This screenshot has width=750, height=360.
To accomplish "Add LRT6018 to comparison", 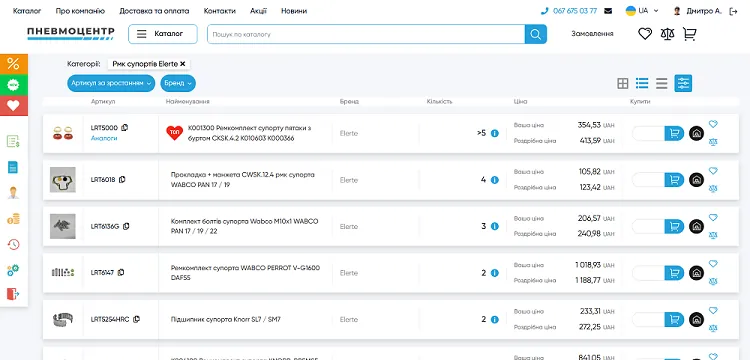I will click(713, 189).
